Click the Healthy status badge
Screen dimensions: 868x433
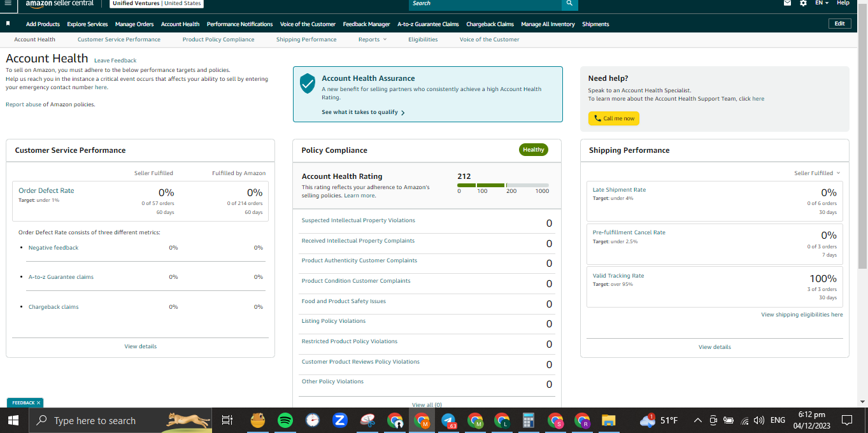tap(534, 150)
